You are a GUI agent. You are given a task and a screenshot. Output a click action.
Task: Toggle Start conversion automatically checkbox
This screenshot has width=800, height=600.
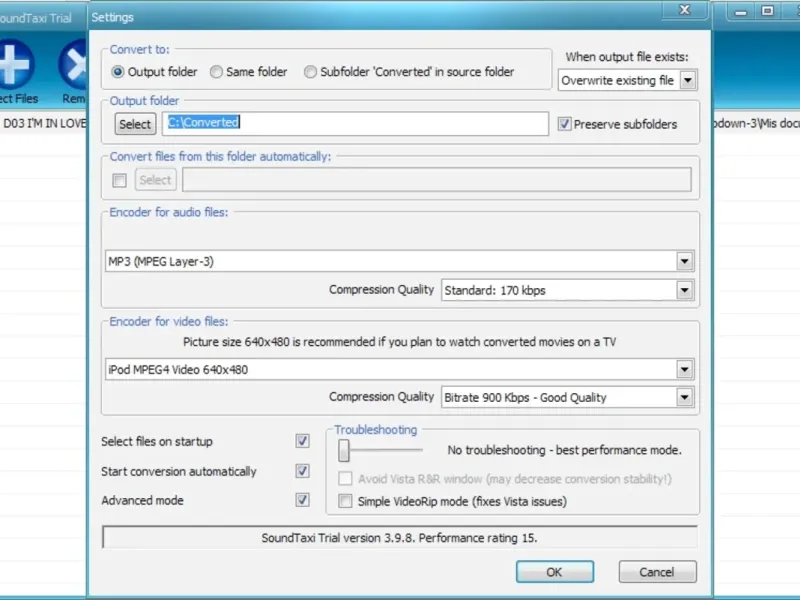[302, 470]
